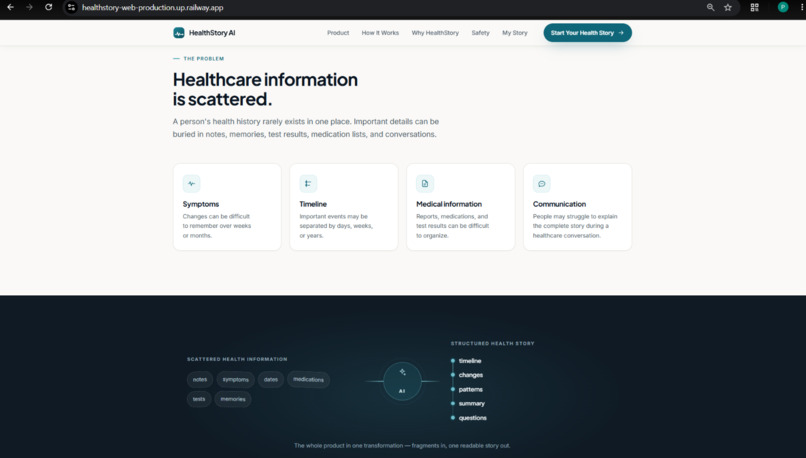
Task: Click the SCATTERED HEALTH INFORMATION label
Action: tap(237, 359)
